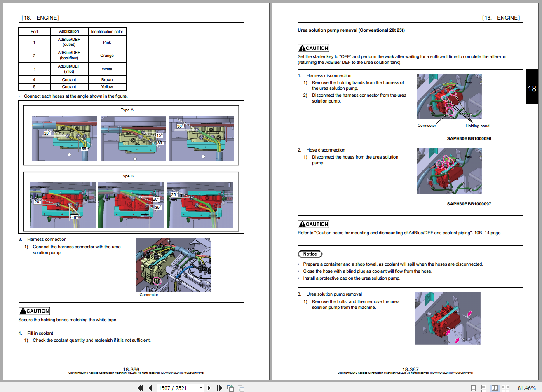
Task: Click the Type B figure showing 25° angle
Action: (x=200, y=205)
